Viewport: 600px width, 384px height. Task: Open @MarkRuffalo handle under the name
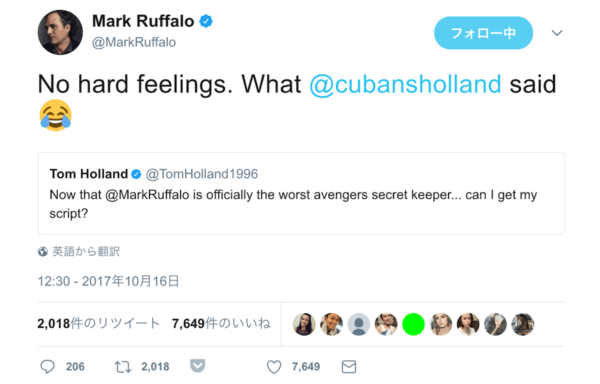134,42
